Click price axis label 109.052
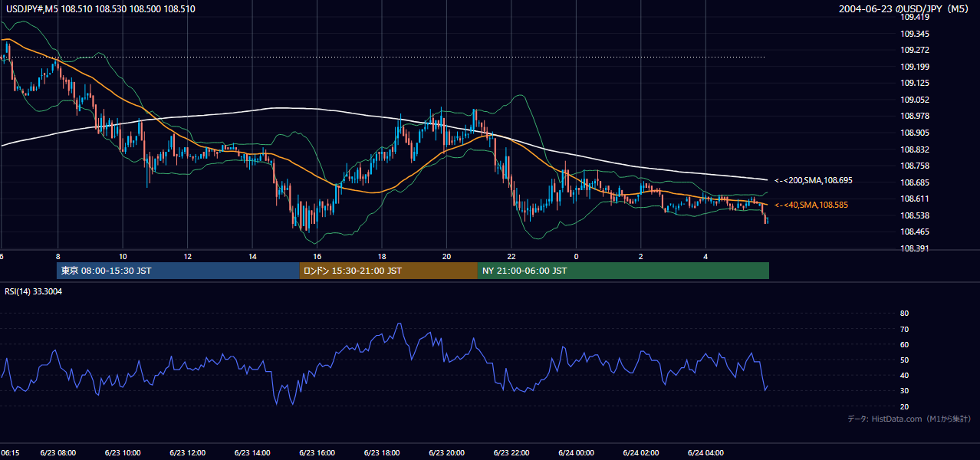 tap(915, 100)
